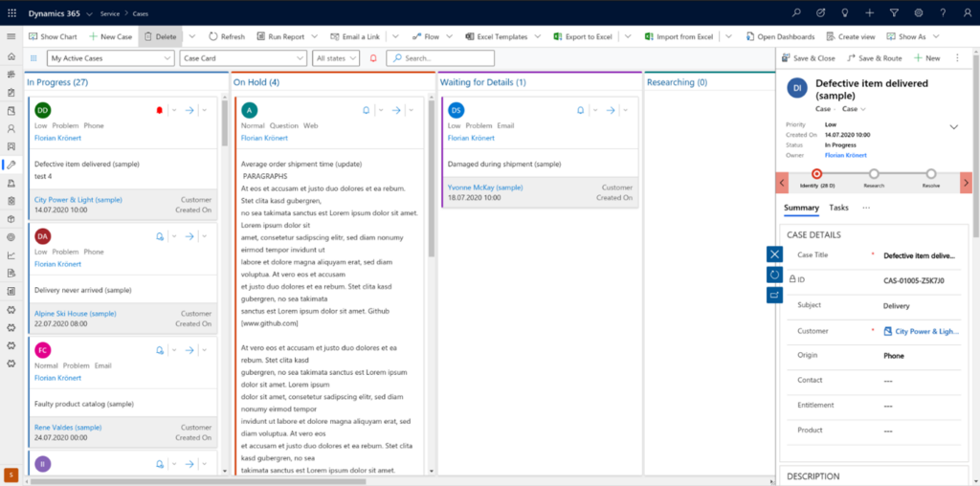Screen dimensions: 980x486
Task: Expand the Flow dropdown arrow
Action: 450,37
